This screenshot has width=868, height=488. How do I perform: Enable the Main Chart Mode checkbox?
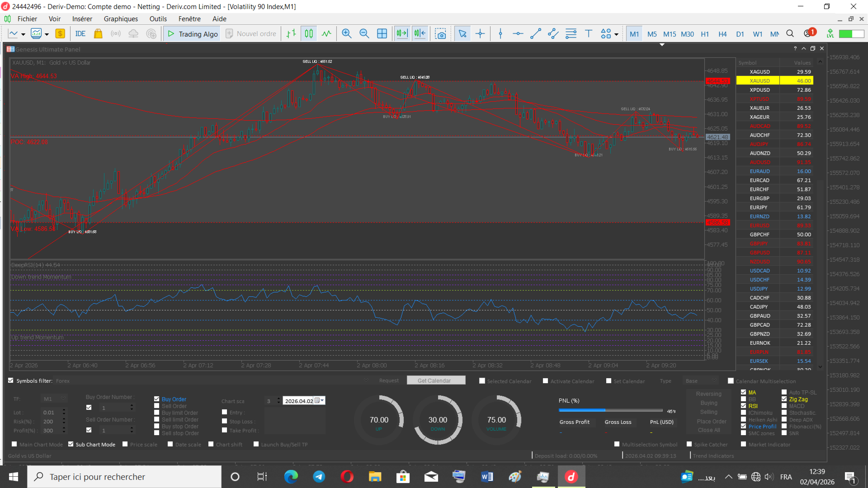[x=14, y=444]
